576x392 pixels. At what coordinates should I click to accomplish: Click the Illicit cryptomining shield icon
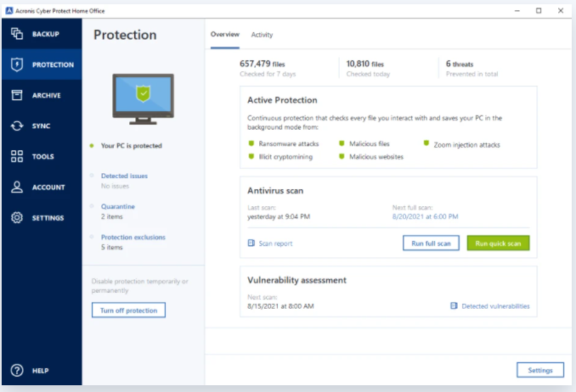(251, 156)
